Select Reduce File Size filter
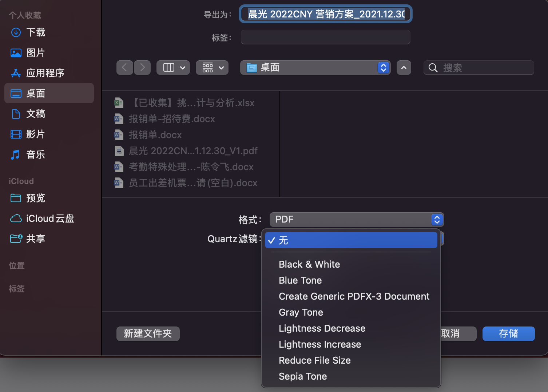 [x=314, y=360]
